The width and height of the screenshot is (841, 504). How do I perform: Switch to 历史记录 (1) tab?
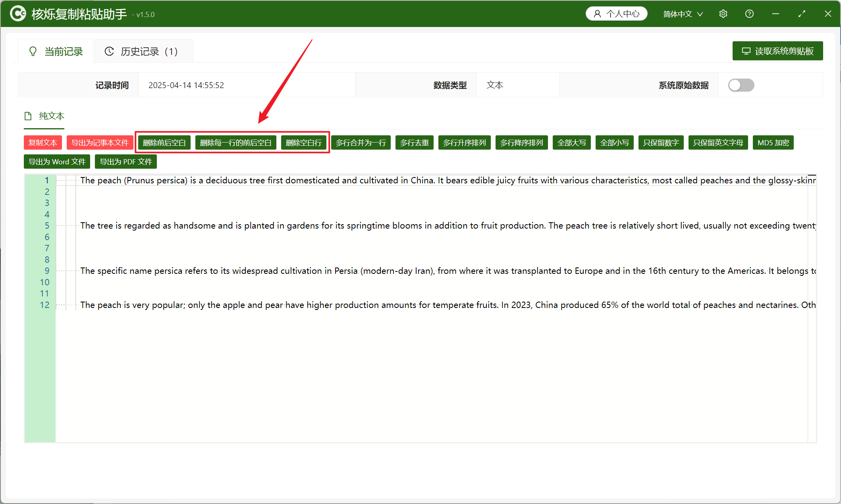pos(143,51)
